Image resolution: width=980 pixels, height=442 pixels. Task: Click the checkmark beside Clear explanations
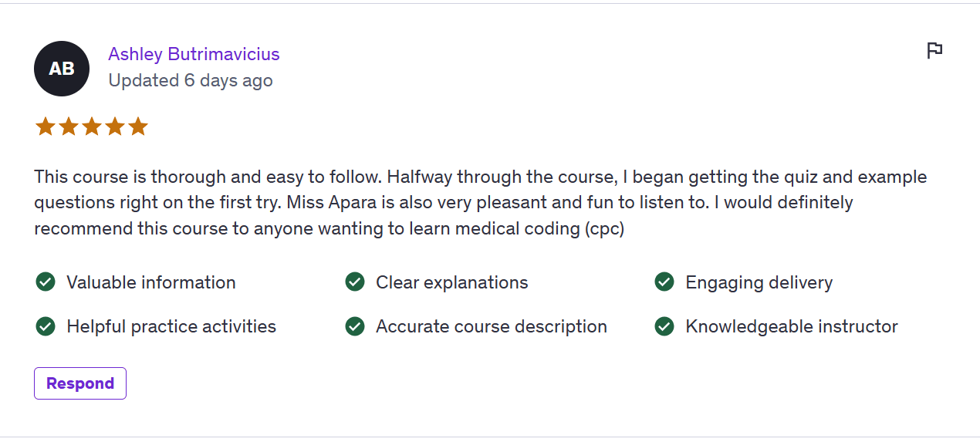(x=355, y=282)
